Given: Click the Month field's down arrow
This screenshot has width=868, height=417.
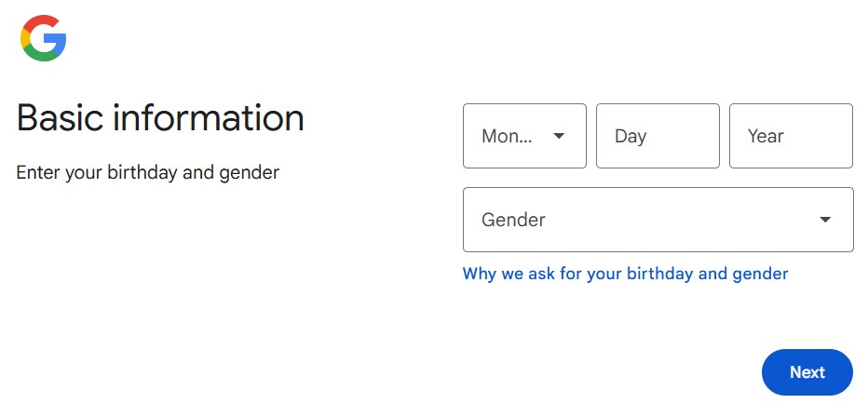Looking at the screenshot, I should point(559,136).
